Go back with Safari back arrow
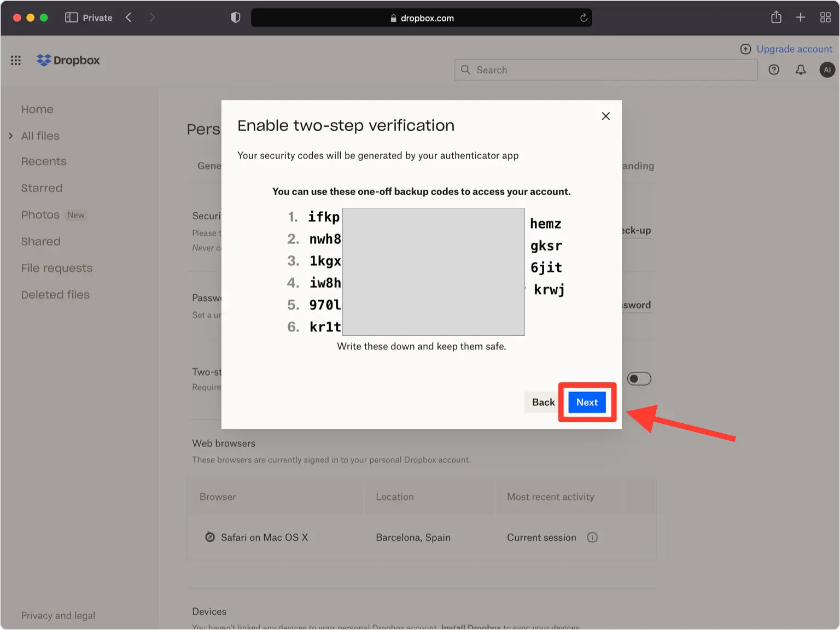 pyautogui.click(x=129, y=17)
